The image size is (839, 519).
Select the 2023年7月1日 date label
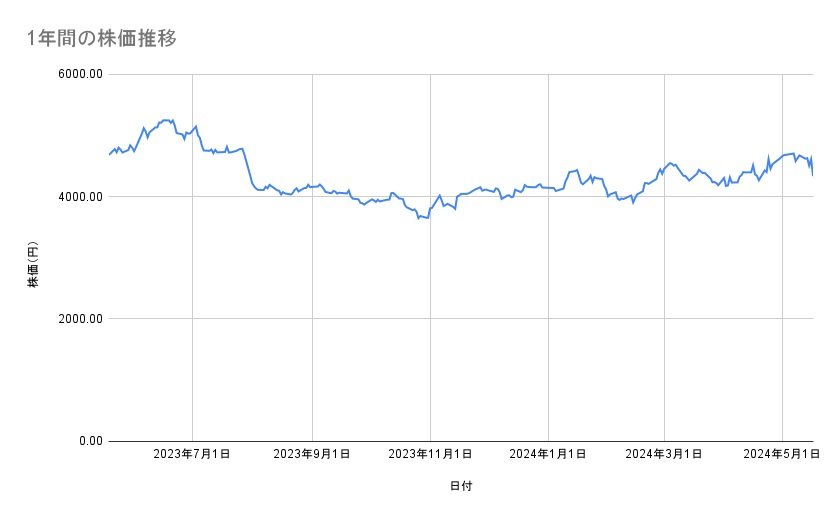[193, 455]
